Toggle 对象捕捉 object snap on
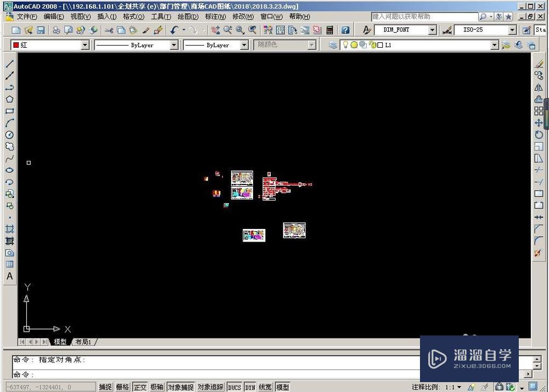Image resolution: width=549 pixels, height=392 pixels. tap(181, 387)
